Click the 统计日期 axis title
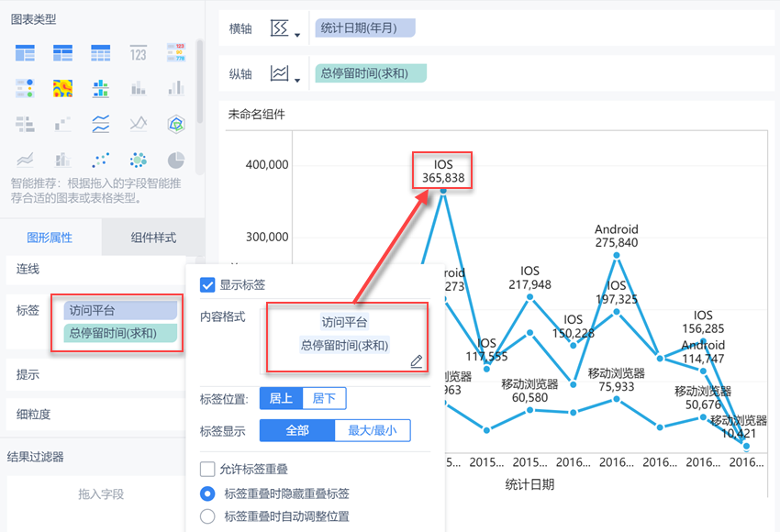The image size is (780, 532). (529, 484)
